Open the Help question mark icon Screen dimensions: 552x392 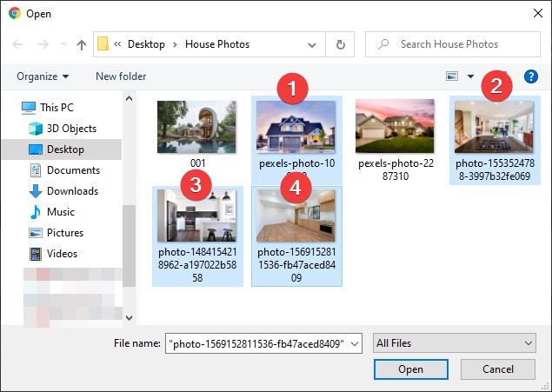529,76
